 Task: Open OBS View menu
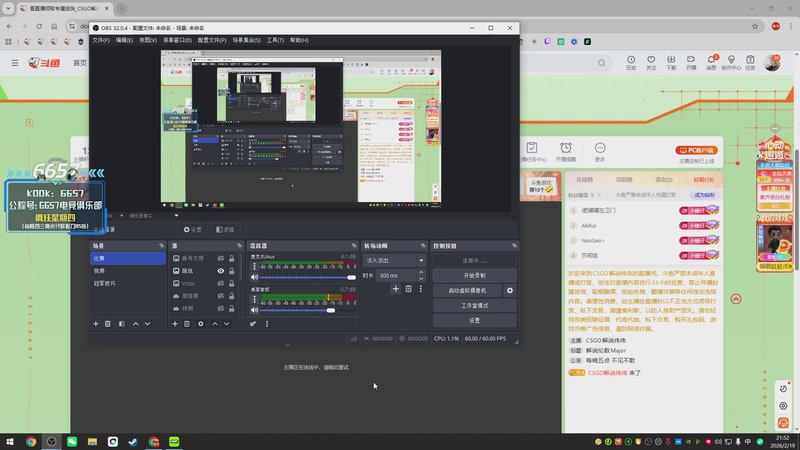coord(148,40)
